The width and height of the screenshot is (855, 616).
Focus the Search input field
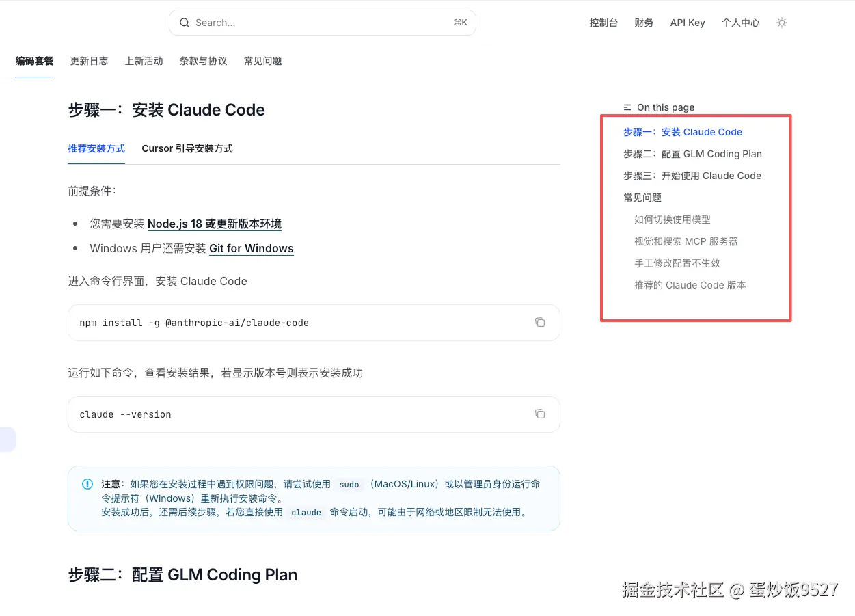coord(323,23)
